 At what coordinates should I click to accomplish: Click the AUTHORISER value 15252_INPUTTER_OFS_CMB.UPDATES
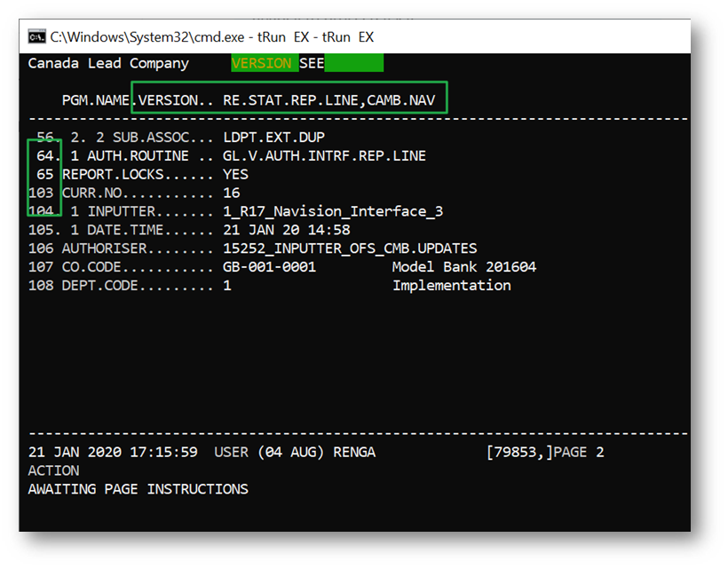[x=350, y=249]
